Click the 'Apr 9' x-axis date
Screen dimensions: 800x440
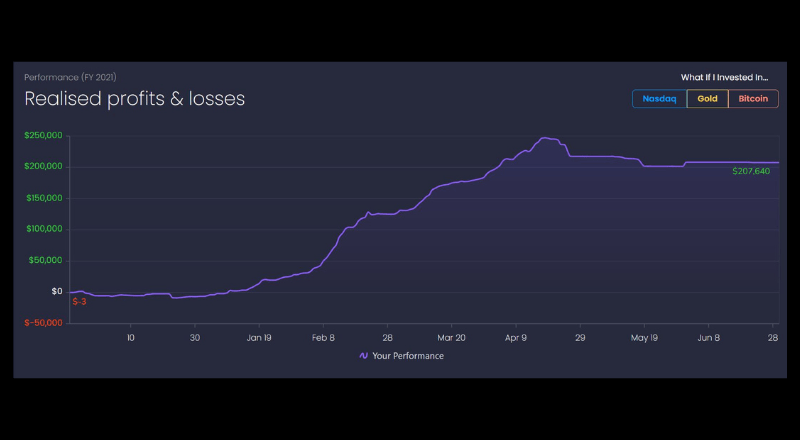coord(516,338)
